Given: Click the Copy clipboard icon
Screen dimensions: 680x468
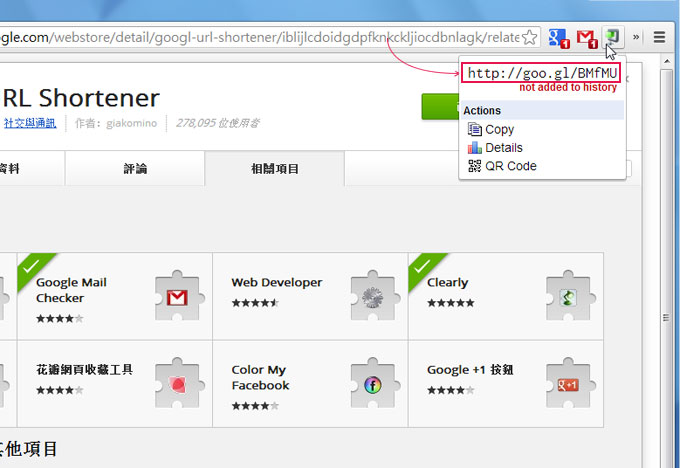Looking at the screenshot, I should [x=474, y=129].
